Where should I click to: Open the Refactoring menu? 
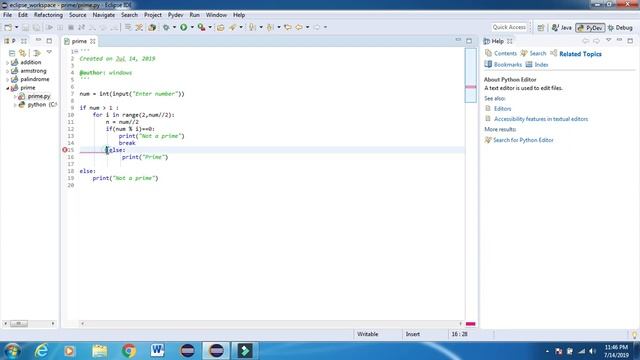(x=48, y=15)
